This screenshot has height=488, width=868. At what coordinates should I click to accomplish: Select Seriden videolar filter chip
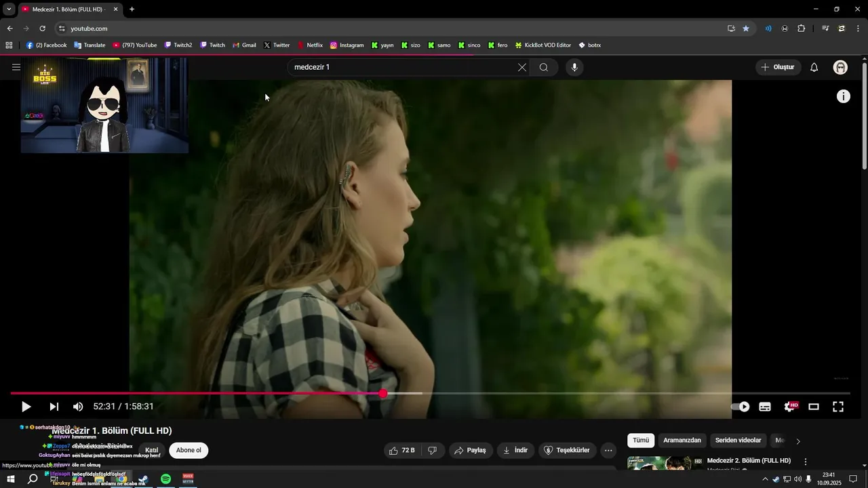click(738, 441)
